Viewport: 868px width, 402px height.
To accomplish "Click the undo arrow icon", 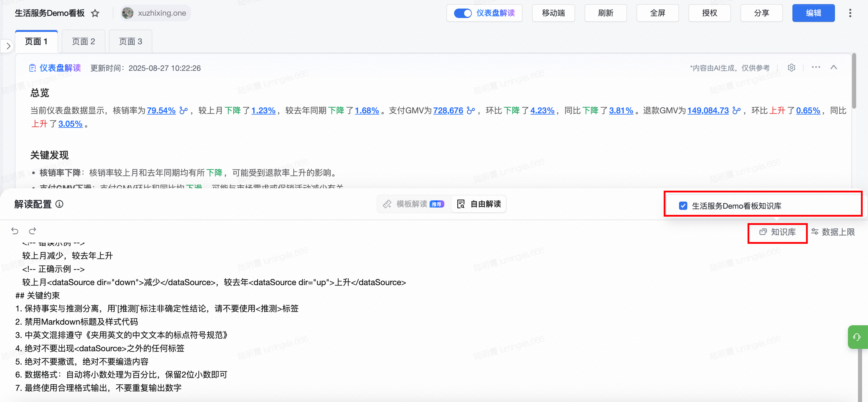I will tap(14, 231).
